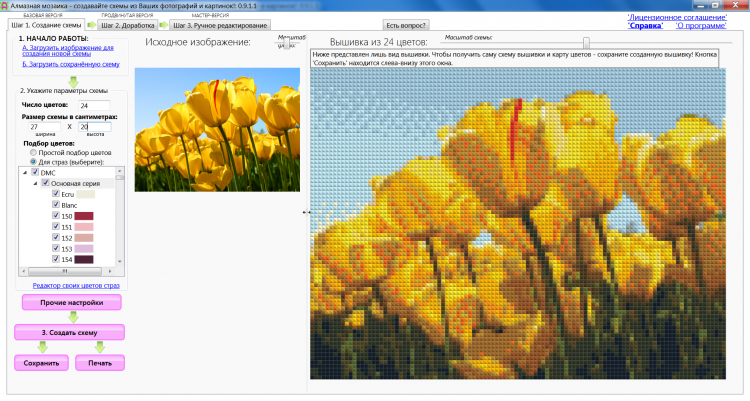The image size is (750, 401).
Task: Switch to the 'Шаг 2. Доработка' tab
Action: coord(128,25)
